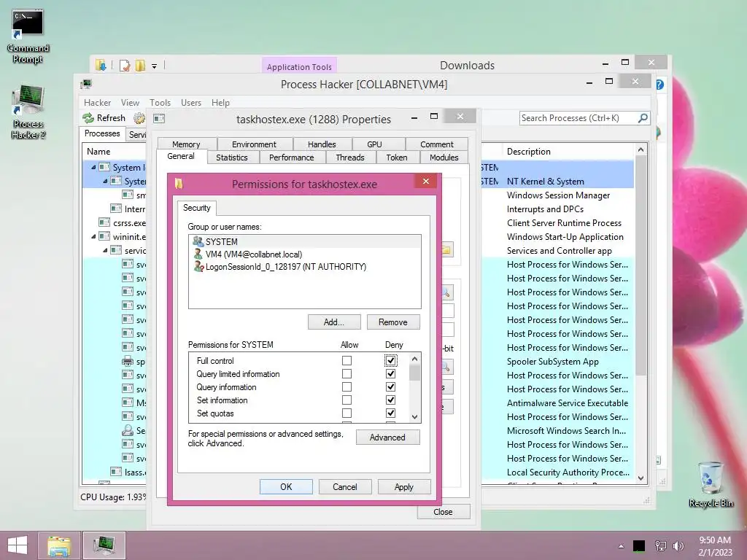Click the csrss.exe process icon

coord(104,222)
